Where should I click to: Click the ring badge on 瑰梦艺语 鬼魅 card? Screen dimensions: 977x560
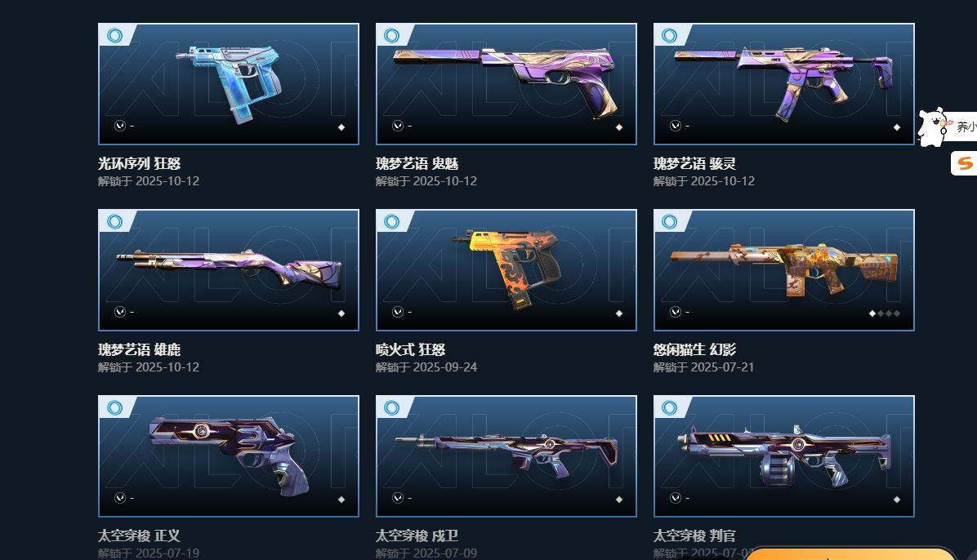coord(392,35)
